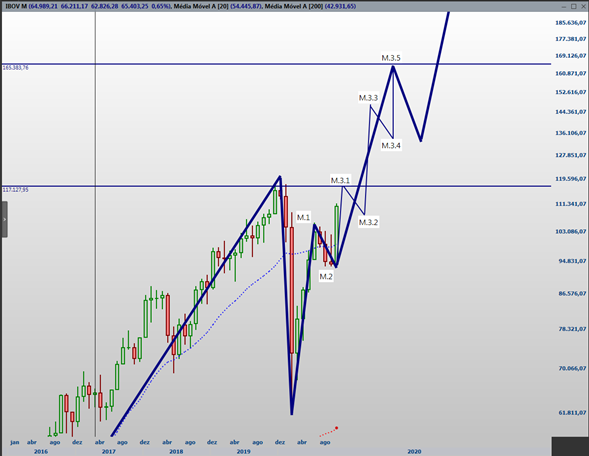The height and width of the screenshot is (456, 589).
Task: Expand the left side panel handle
Action: pyautogui.click(x=5, y=219)
